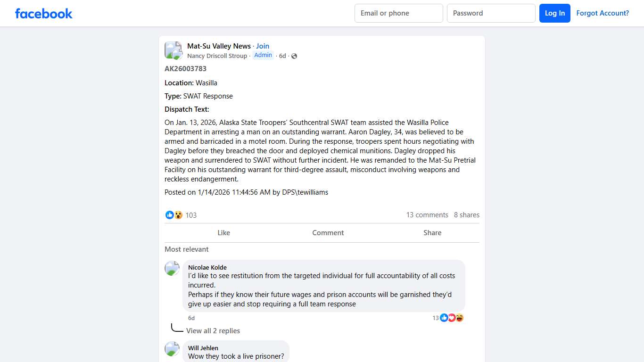Expand View all 2 replies
This screenshot has height=362, width=644.
tap(213, 331)
